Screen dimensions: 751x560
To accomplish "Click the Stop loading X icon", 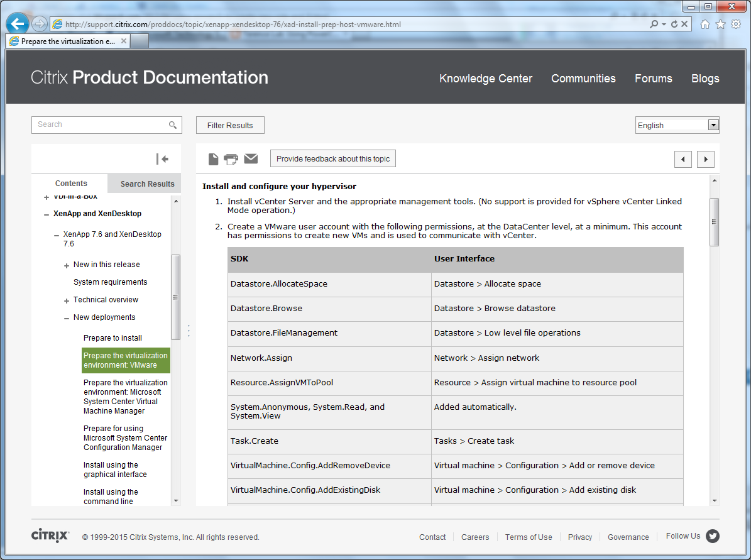I will pyautogui.click(x=684, y=24).
